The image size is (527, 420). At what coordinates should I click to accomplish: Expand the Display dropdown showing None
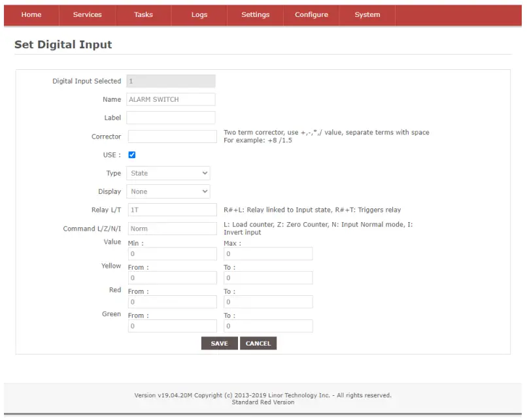(x=169, y=191)
